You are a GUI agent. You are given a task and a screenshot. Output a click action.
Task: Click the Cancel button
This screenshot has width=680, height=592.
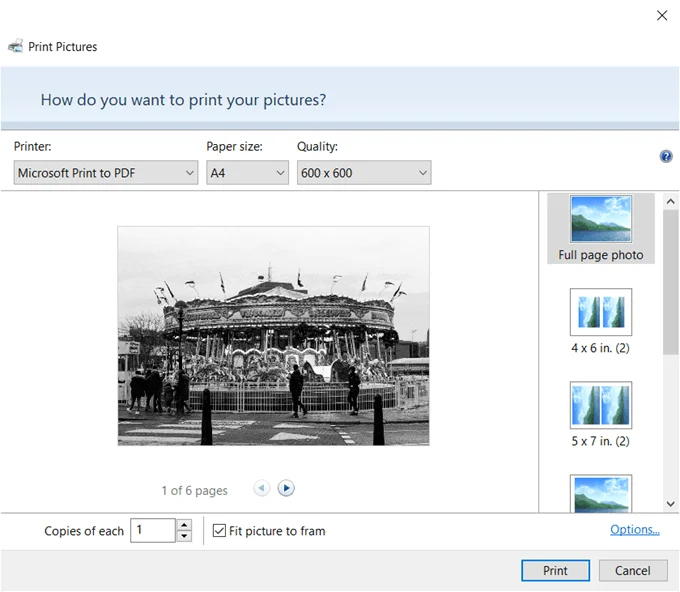(633, 570)
